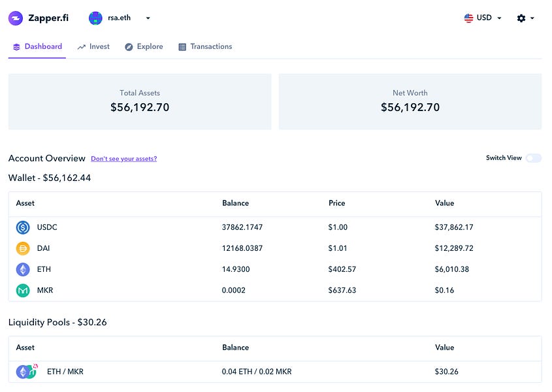Click the Zapper.fi logo icon

(x=16, y=18)
